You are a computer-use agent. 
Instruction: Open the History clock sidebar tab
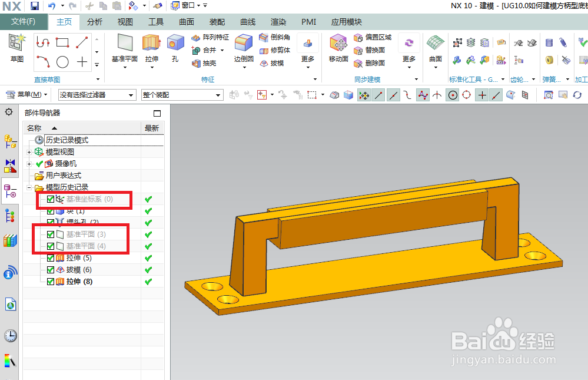tap(10, 335)
